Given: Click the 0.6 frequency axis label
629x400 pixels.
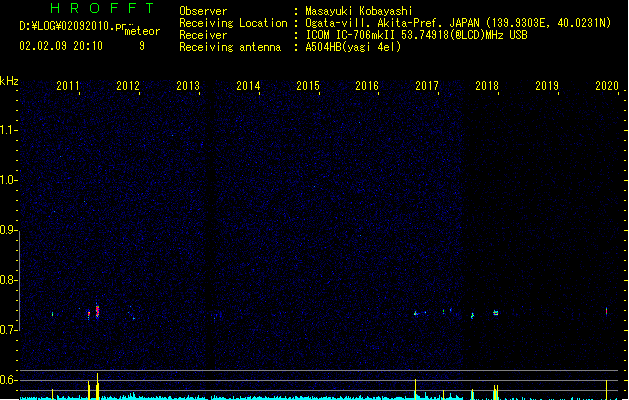Looking at the screenshot, I should (x=8, y=380).
